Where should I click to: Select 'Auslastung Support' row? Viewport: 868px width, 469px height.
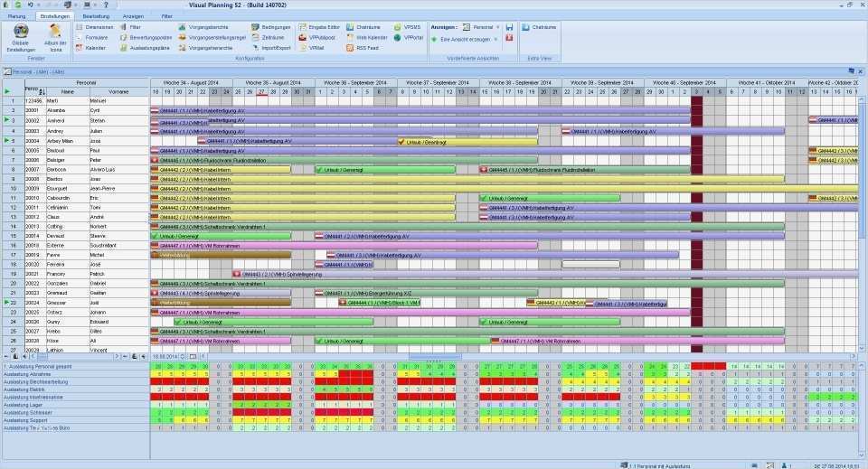[x=75, y=420]
